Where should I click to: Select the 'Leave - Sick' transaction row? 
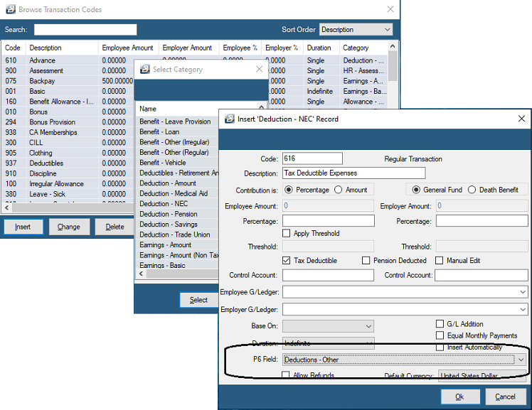tap(68, 194)
